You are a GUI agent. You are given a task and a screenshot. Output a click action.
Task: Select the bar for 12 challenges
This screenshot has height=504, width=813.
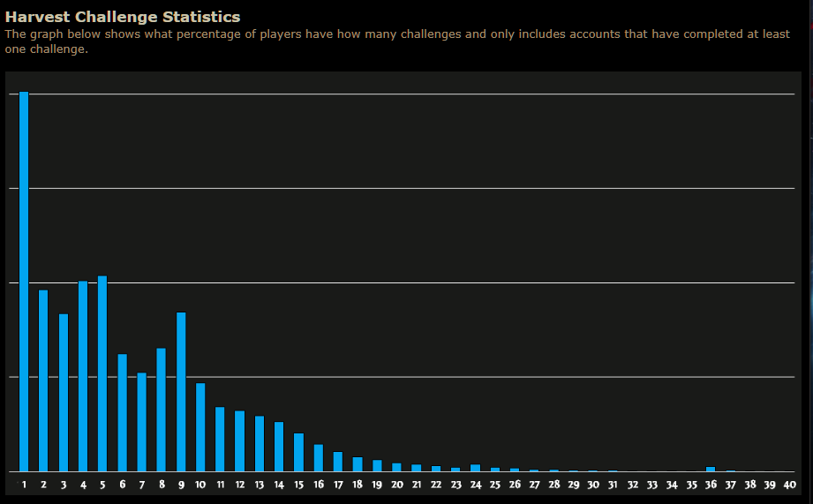click(239, 441)
